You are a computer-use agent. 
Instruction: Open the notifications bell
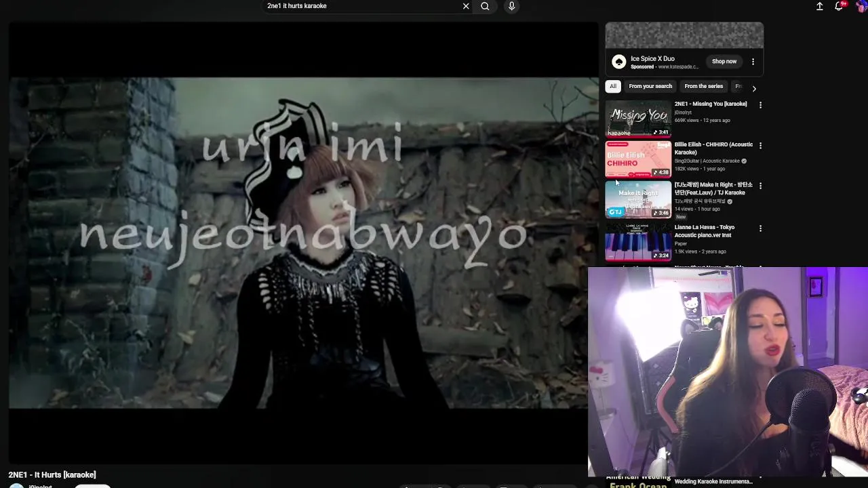[x=839, y=6]
